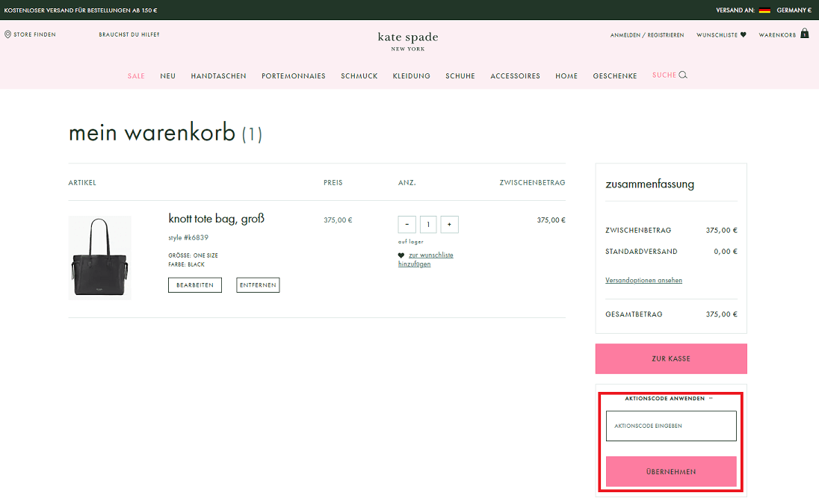Open the Sale menu

point(136,76)
